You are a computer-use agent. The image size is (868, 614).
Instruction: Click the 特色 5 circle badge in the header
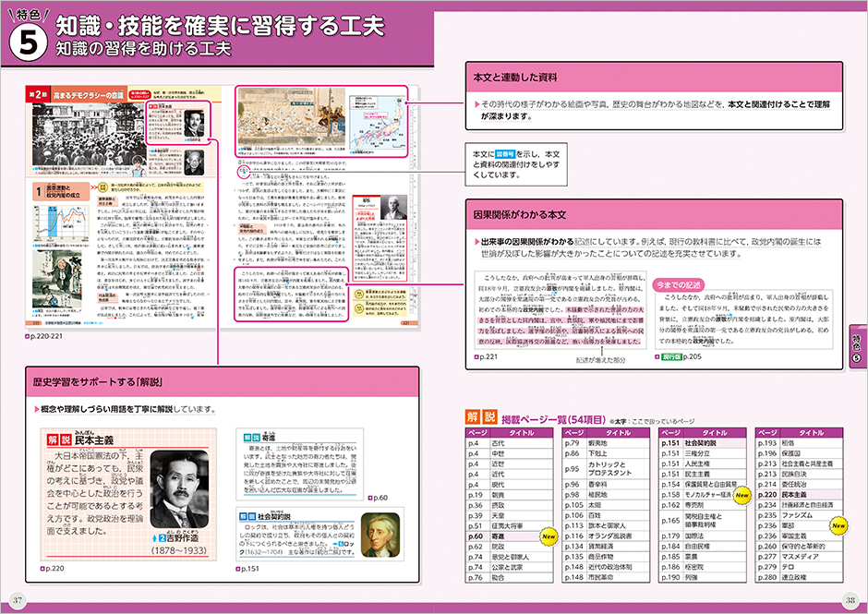pyautogui.click(x=28, y=42)
